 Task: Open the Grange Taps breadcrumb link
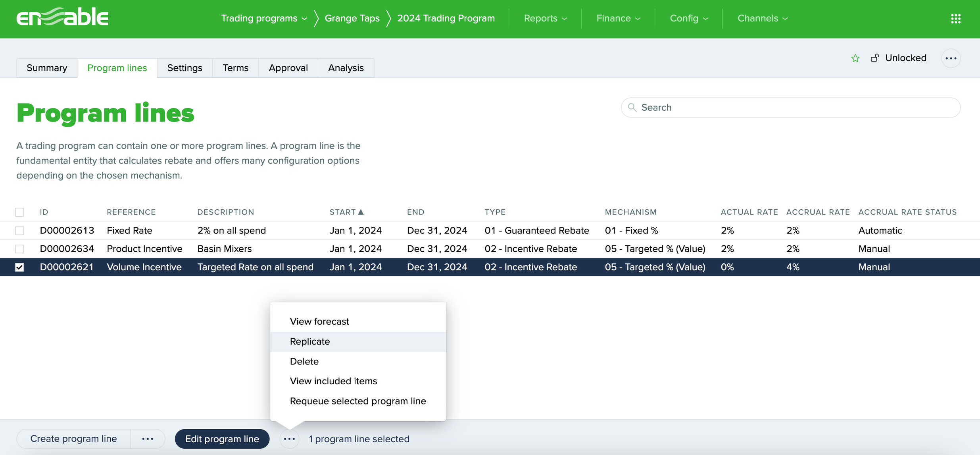pos(352,18)
